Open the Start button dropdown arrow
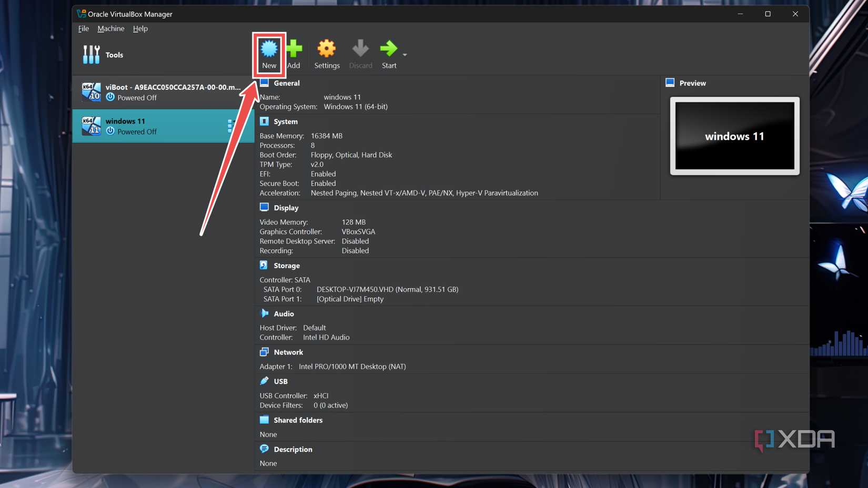This screenshot has height=488, width=868. 403,54
